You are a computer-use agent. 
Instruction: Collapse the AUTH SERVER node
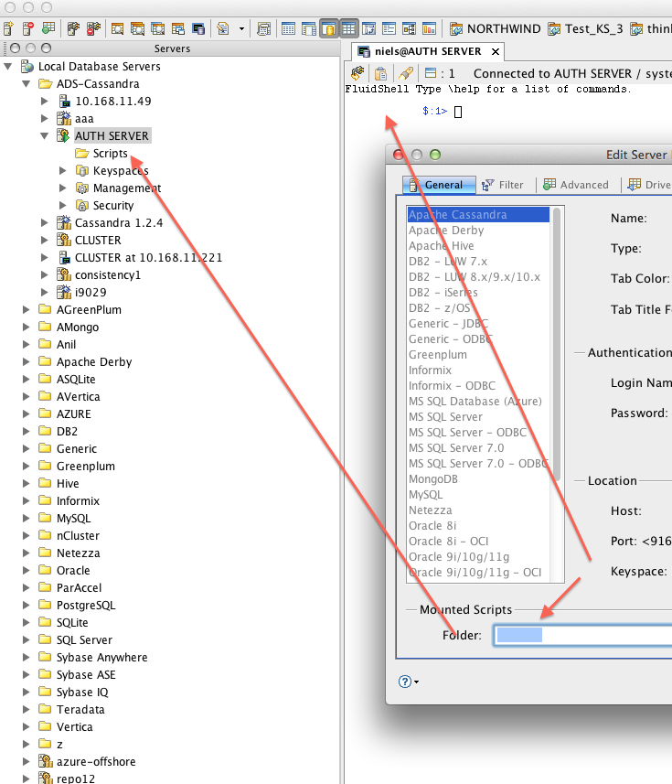(x=45, y=136)
